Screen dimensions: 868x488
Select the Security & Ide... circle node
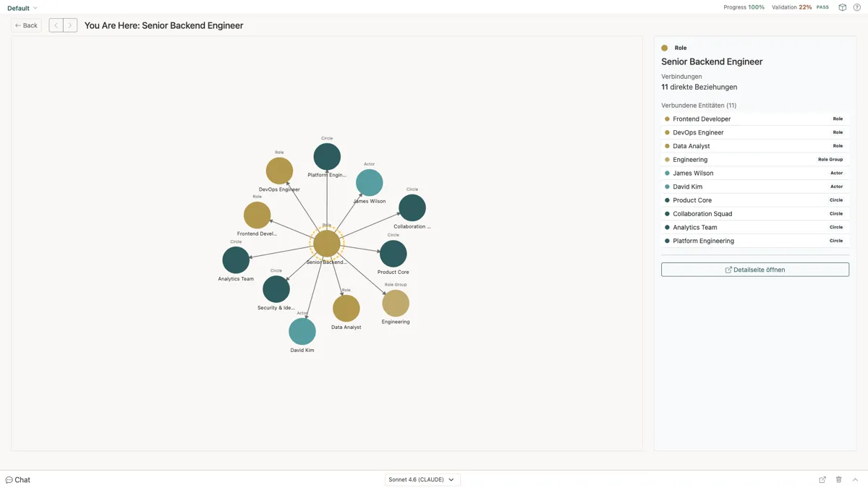[x=276, y=289]
